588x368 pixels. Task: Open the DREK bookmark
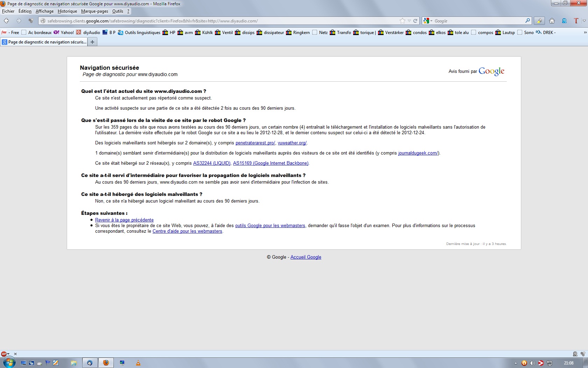pyautogui.click(x=546, y=33)
